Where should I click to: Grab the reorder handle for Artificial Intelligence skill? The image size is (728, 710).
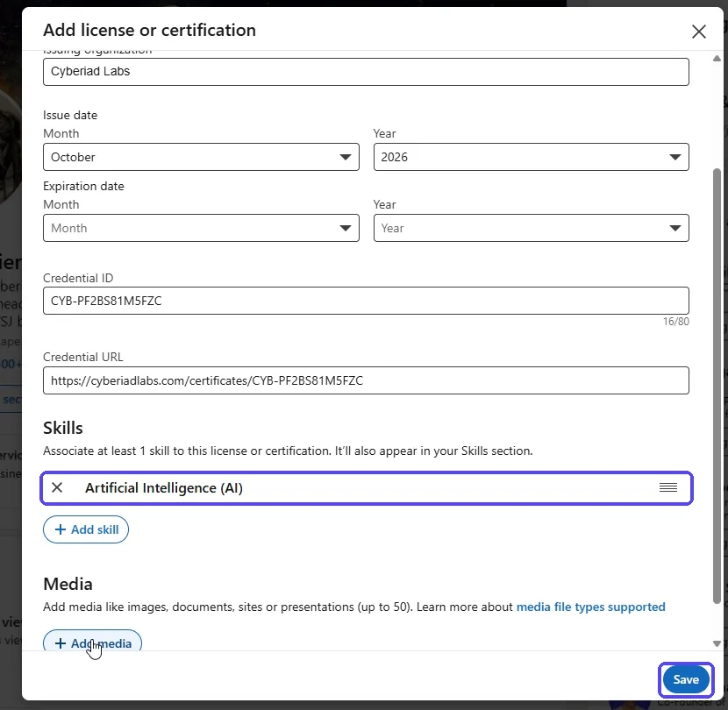668,487
